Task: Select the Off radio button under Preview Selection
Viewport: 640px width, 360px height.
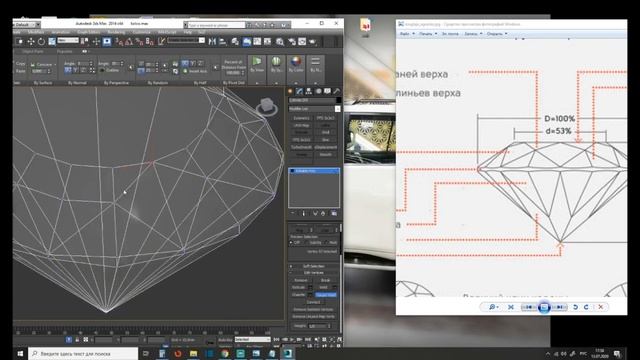Action: (x=291, y=242)
